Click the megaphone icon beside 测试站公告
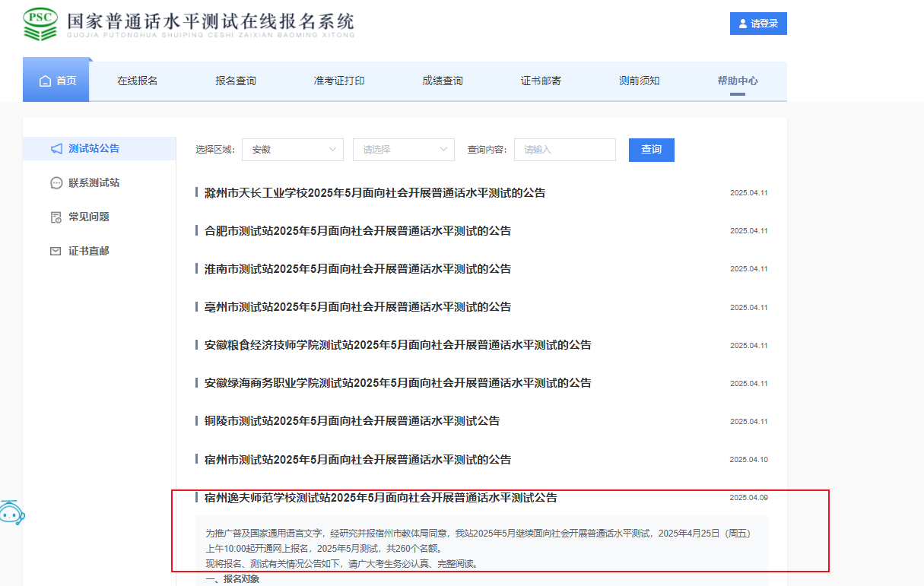 coord(56,149)
